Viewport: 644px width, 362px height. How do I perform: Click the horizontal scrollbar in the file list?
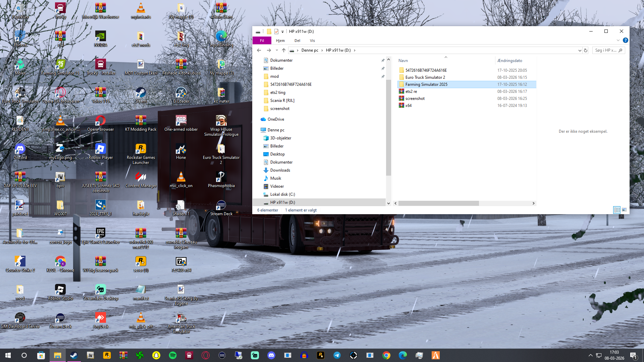click(x=438, y=203)
